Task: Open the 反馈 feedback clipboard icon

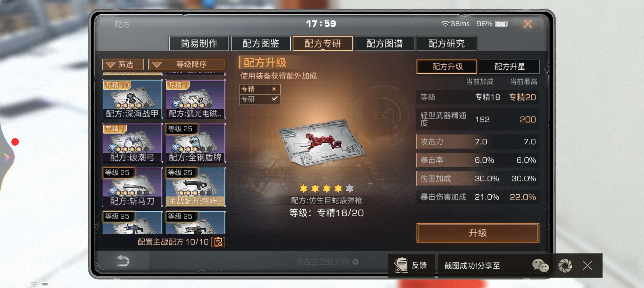Action: (401, 265)
